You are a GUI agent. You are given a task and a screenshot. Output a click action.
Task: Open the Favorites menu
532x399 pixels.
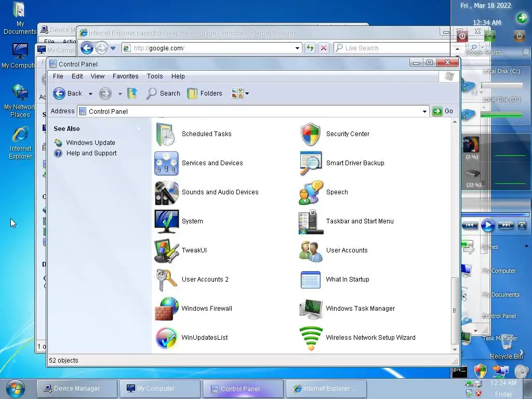click(126, 76)
